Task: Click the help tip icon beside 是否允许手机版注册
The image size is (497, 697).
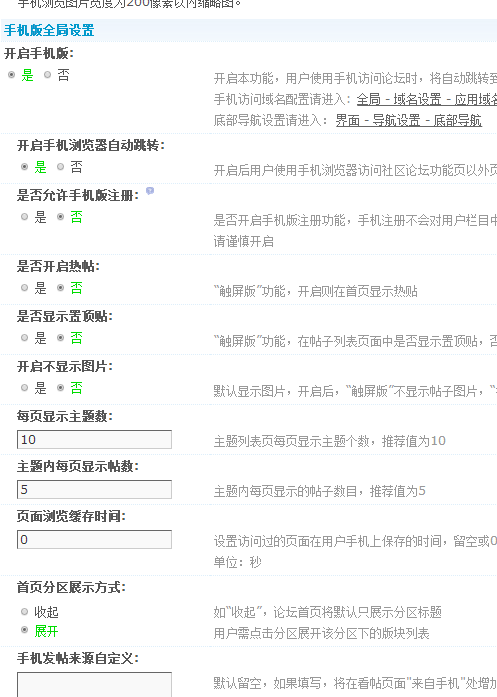Action: coord(150,191)
